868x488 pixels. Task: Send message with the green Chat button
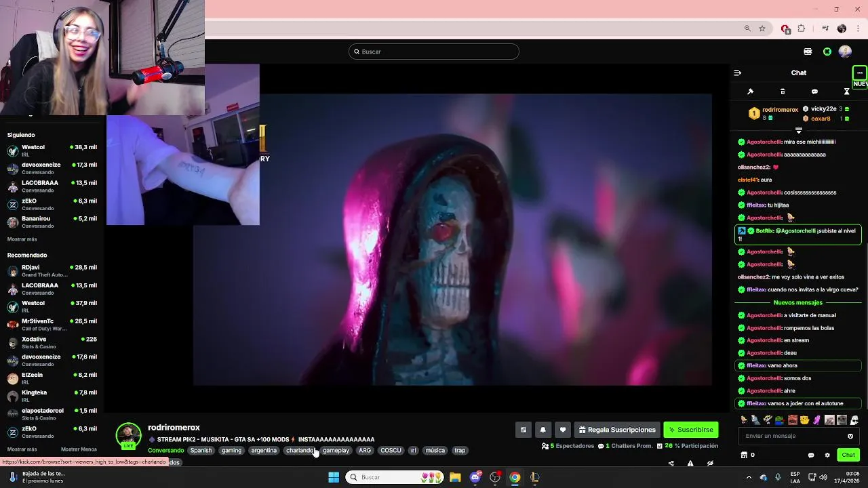[x=848, y=455]
